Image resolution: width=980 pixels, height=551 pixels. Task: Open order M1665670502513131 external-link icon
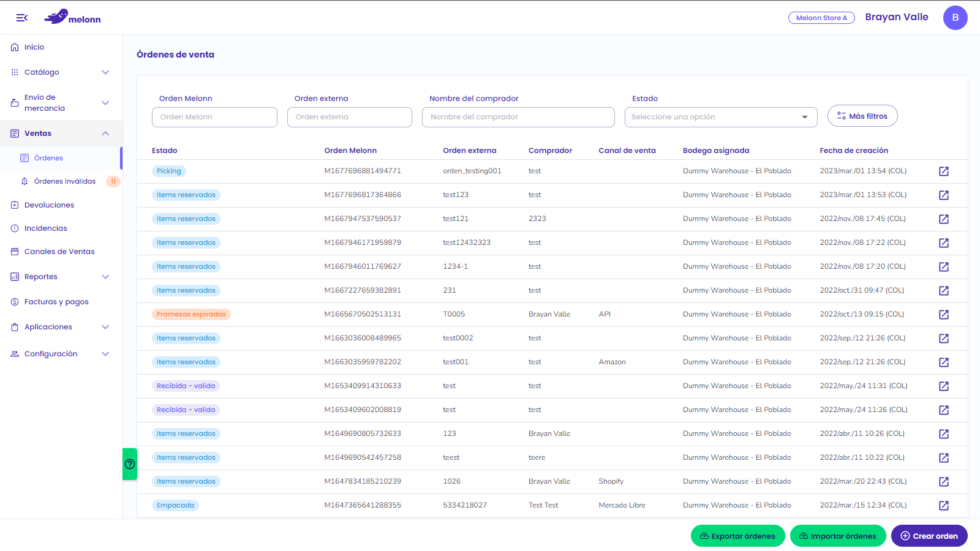pos(944,315)
